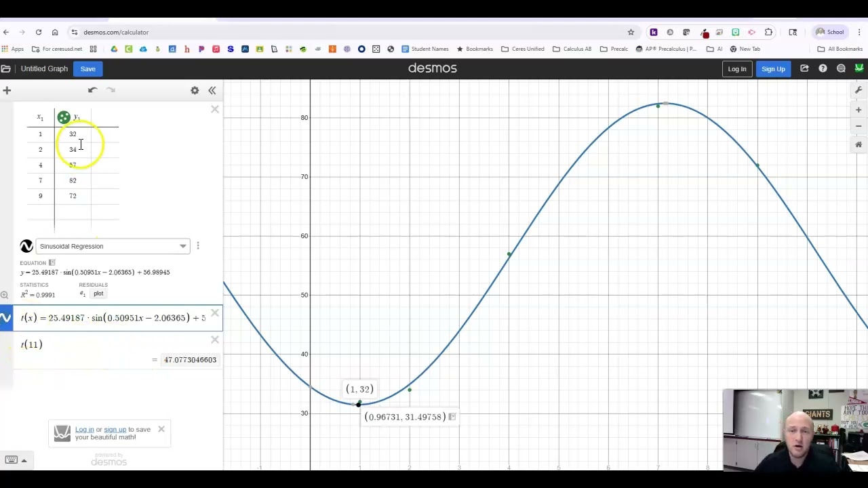Open the zoom-fit magnifier beside statistics
This screenshot has height=488, width=868.
5,295
